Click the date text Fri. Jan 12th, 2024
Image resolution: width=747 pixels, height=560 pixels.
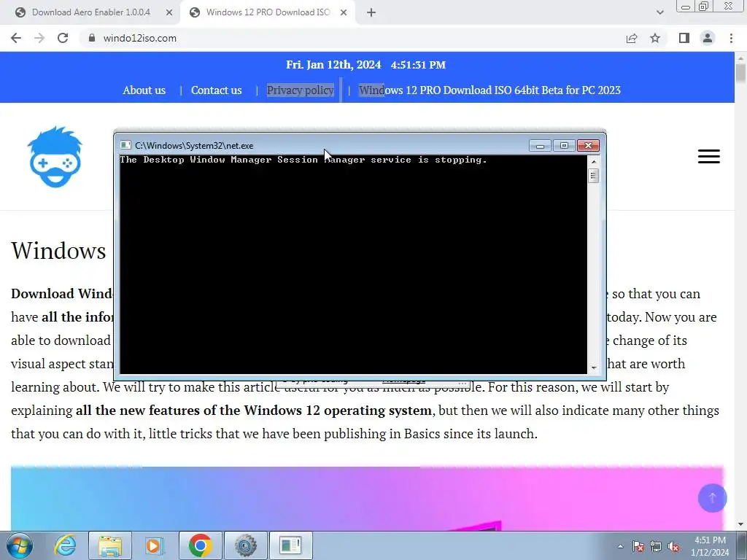[333, 65]
